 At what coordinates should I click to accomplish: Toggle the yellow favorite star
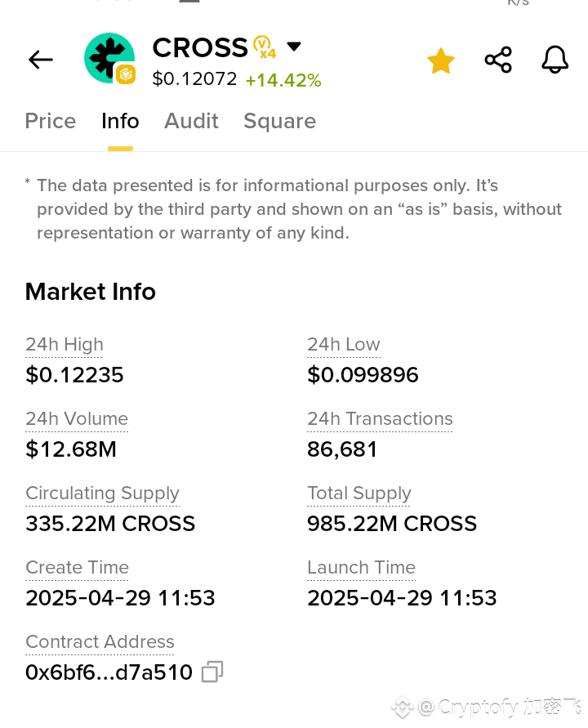441,60
